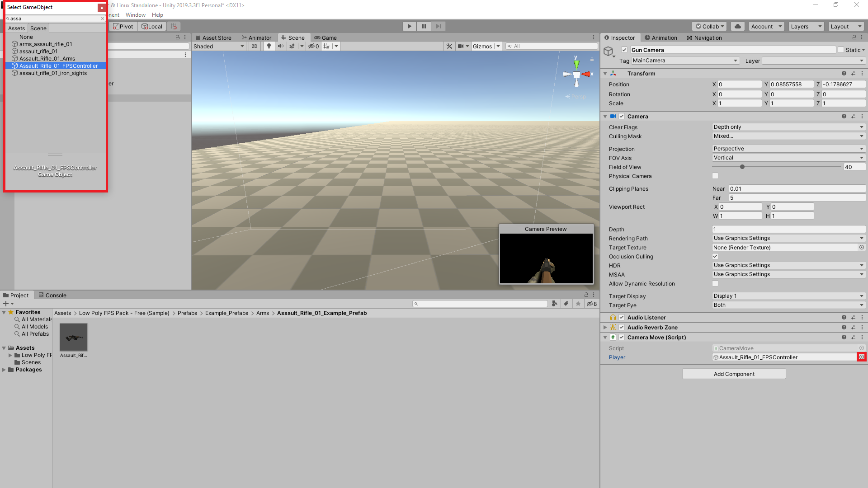Click the scene visibility eye icon
The height and width of the screenshot is (488, 868).
tap(312, 46)
